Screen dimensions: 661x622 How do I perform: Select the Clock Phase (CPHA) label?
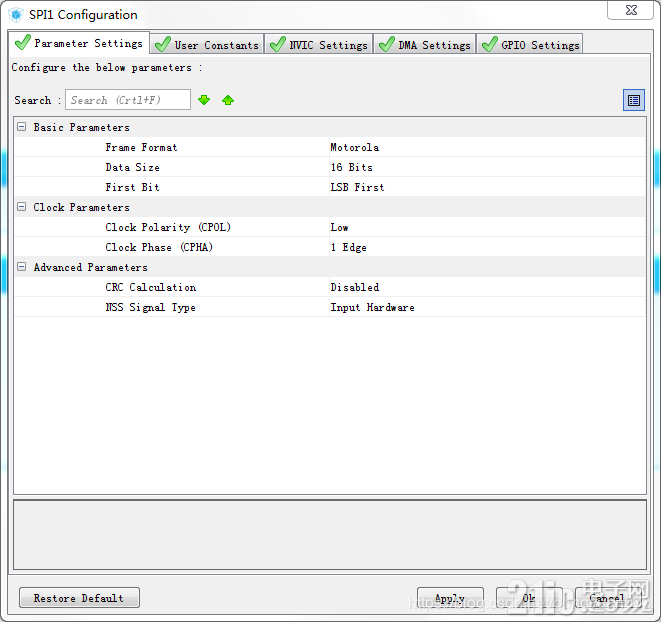pos(159,247)
